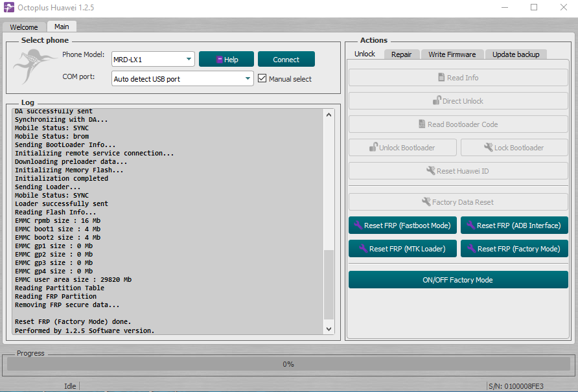Click the wrench icon on Reset FRP (MTK Loader)

pos(363,249)
